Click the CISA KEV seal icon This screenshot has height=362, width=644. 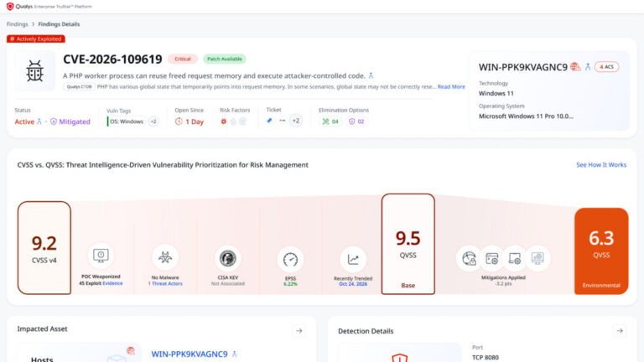pos(227,258)
